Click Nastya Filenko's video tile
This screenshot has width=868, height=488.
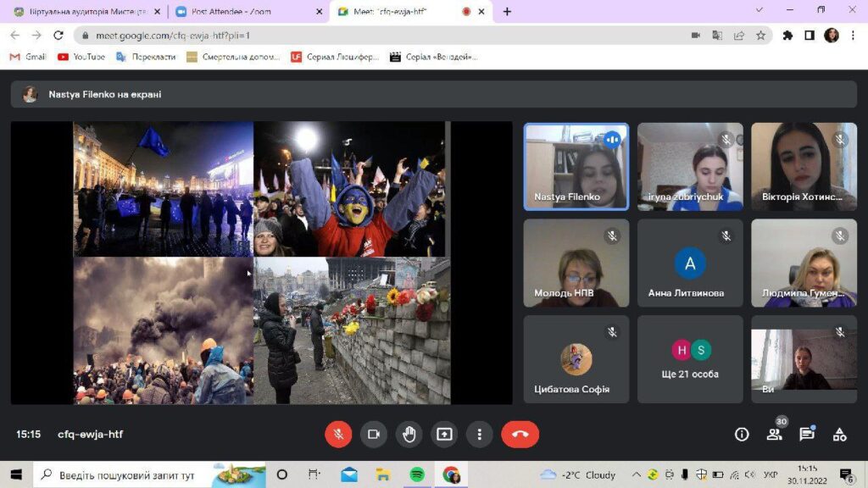(576, 167)
